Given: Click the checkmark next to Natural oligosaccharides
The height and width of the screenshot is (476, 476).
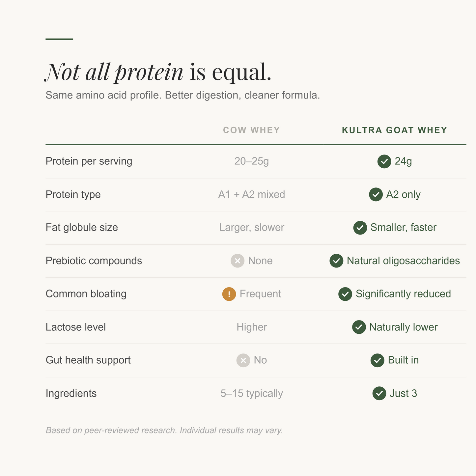Looking at the screenshot, I should [x=336, y=261].
